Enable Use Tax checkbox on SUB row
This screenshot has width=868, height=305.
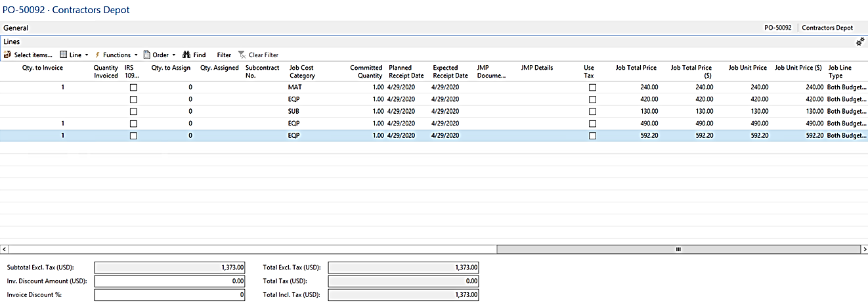pyautogui.click(x=592, y=112)
